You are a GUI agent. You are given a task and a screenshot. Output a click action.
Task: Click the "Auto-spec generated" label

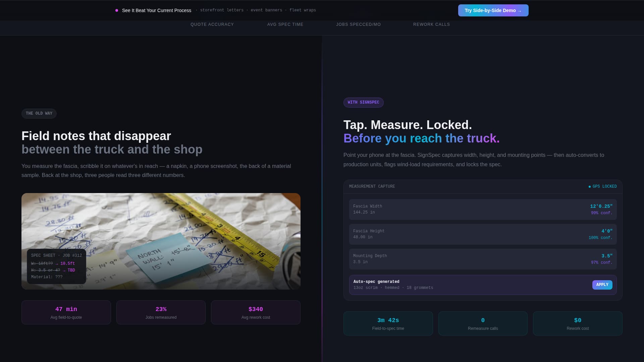coord(376,282)
